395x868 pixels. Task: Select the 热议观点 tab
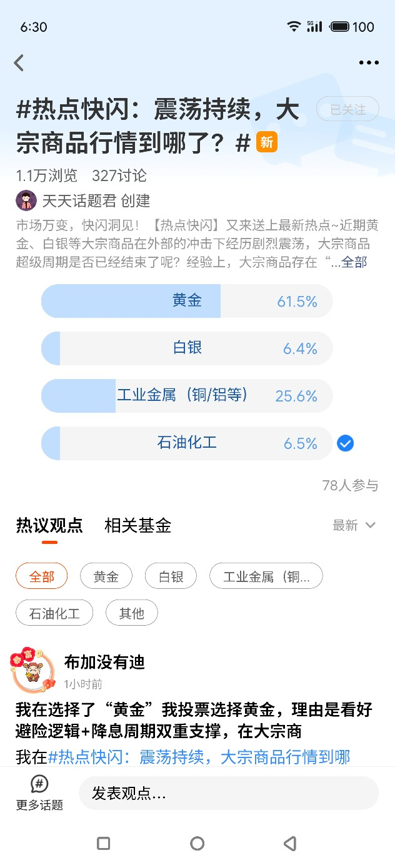pyautogui.click(x=49, y=525)
